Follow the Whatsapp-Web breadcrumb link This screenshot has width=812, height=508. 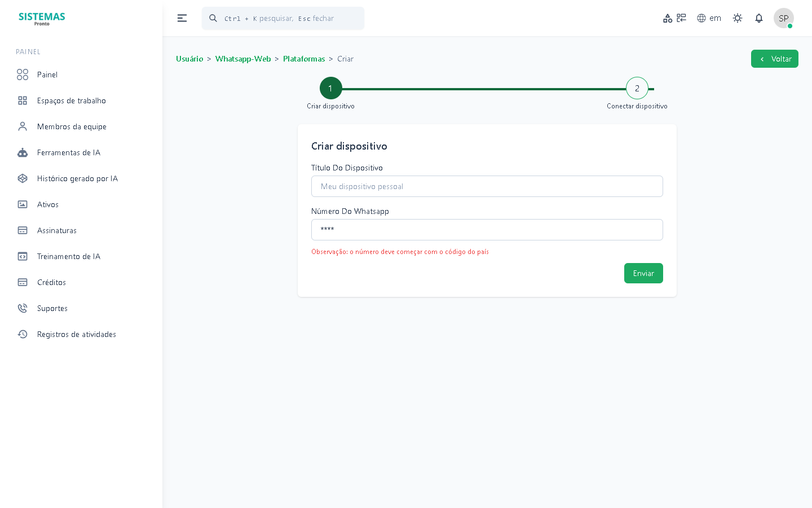(x=243, y=59)
